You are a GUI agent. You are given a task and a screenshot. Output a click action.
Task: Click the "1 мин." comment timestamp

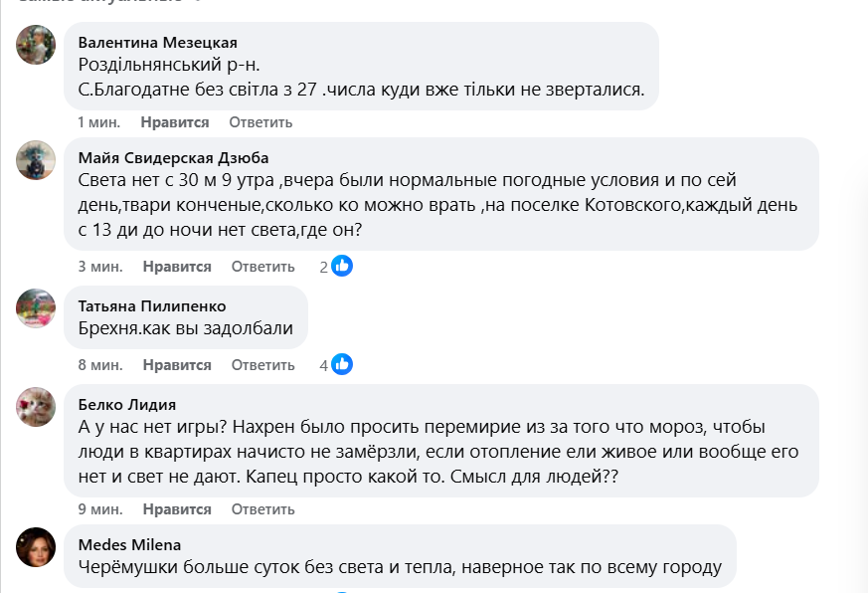coord(98,122)
